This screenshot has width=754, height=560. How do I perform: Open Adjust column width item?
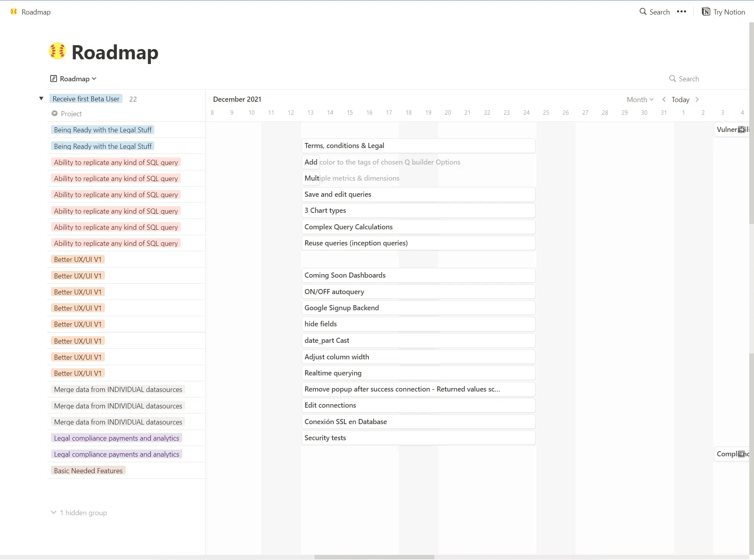[x=418, y=357]
